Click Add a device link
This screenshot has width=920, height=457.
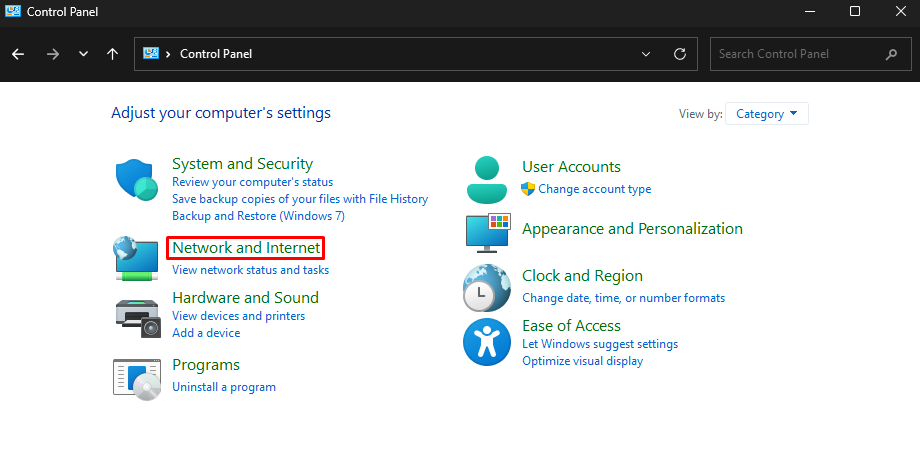[x=206, y=333]
